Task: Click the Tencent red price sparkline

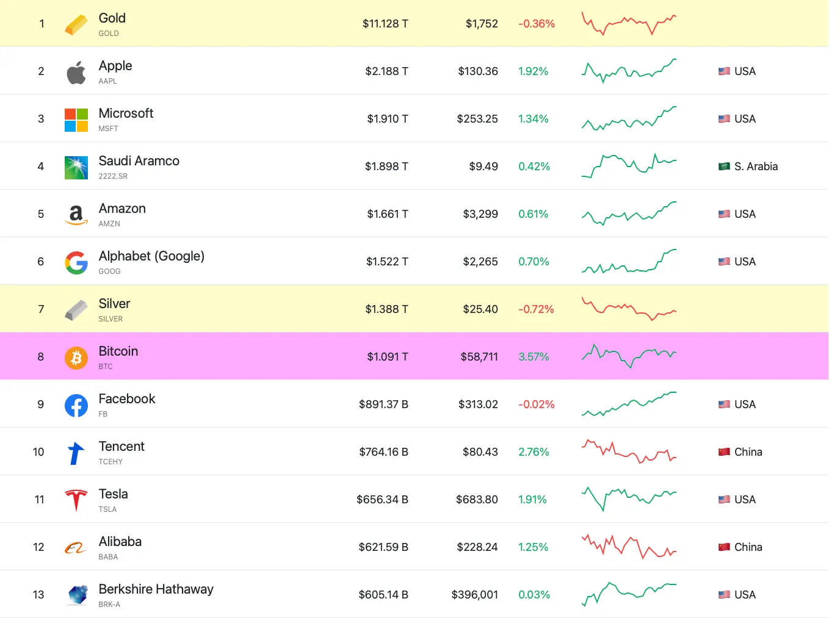Action: coord(629,452)
